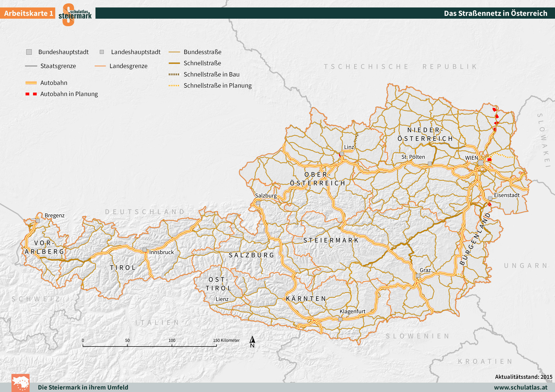Click the Autobahn legend line symbol
Viewport: 555px width, 392px height.
coord(31,83)
